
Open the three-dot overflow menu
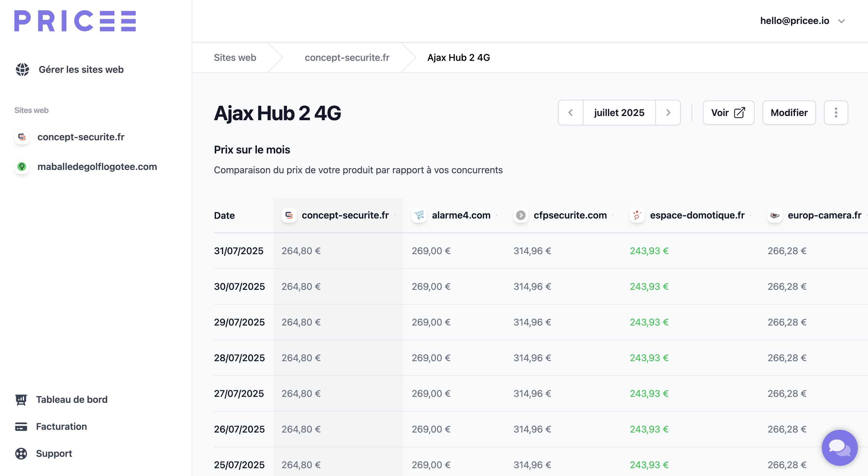click(836, 113)
